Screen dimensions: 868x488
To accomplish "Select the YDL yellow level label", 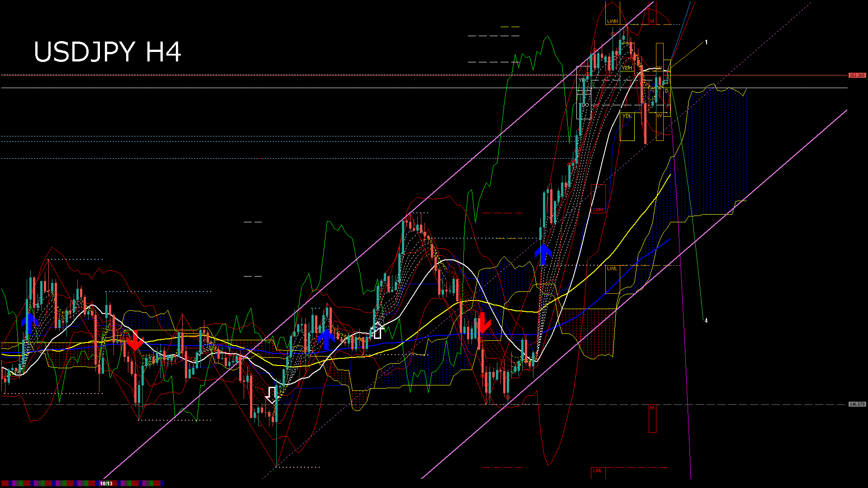I will (627, 116).
